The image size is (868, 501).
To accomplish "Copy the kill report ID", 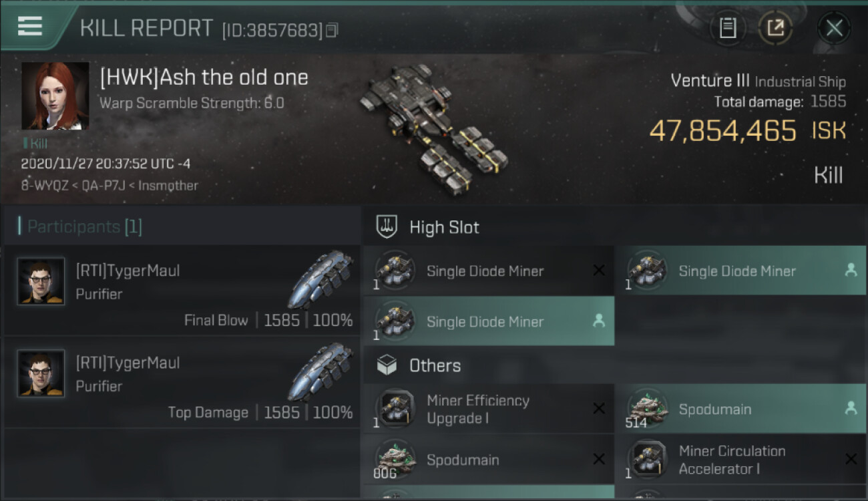I will tap(333, 29).
